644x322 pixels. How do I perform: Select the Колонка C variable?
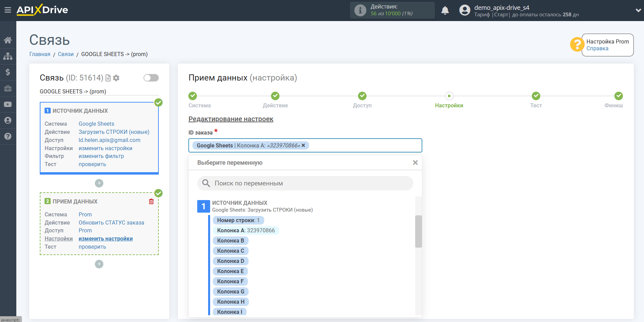pos(231,251)
